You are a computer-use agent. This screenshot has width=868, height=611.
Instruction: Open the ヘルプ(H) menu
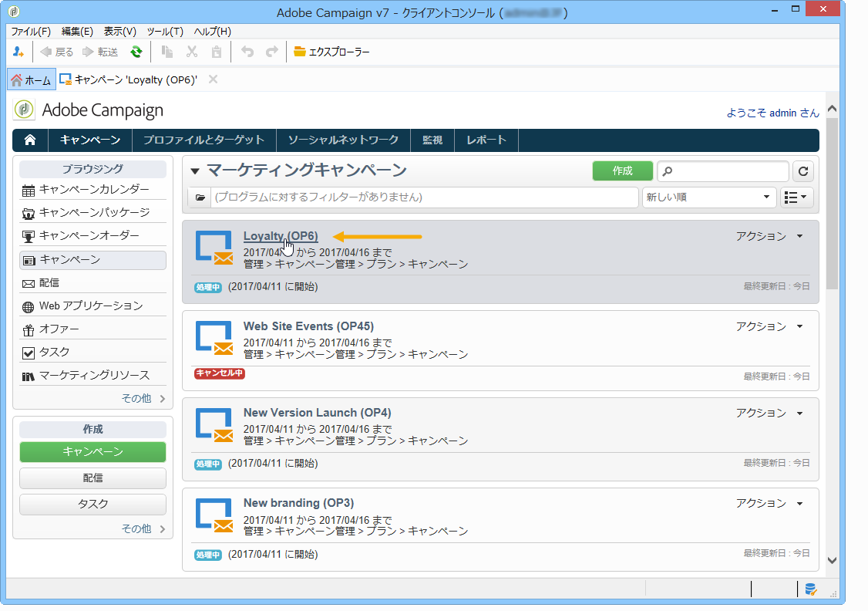tap(213, 32)
